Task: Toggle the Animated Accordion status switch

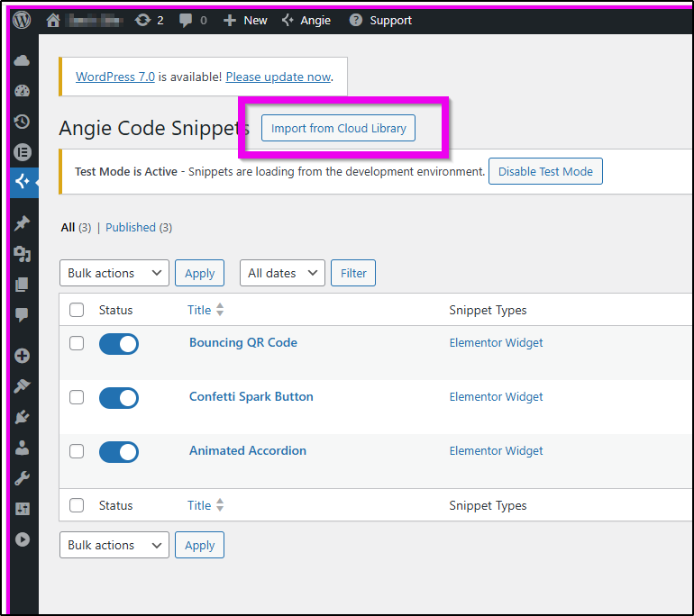Action: (119, 452)
